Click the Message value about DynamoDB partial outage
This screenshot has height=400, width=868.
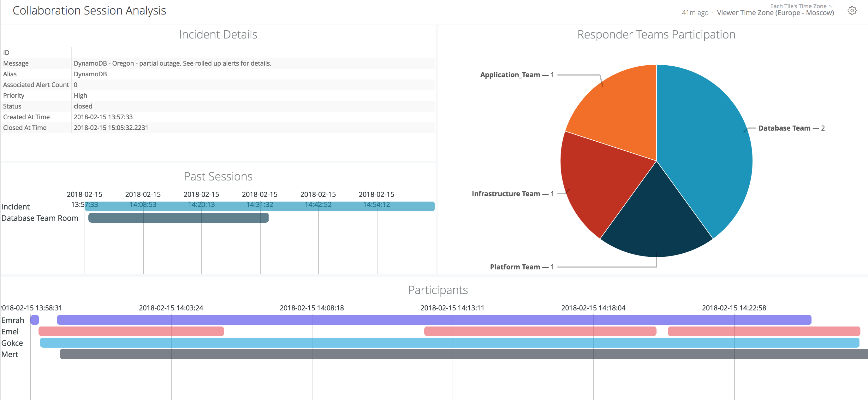coord(173,63)
